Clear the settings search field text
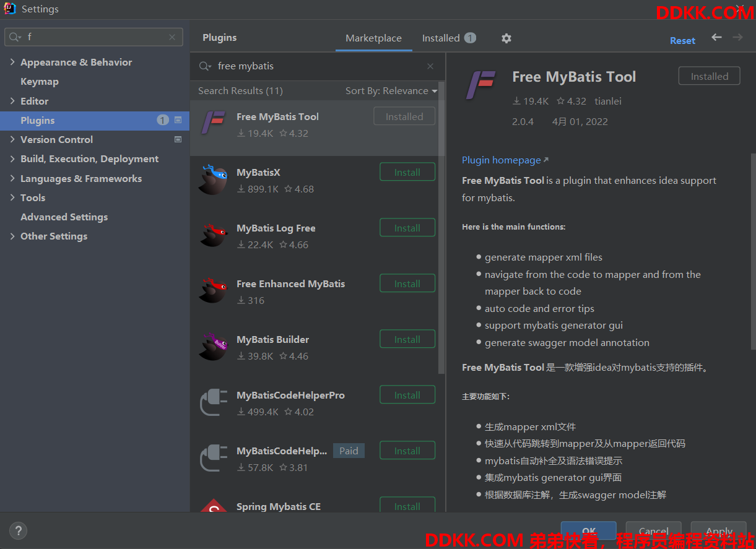The width and height of the screenshot is (756, 549). coord(172,37)
